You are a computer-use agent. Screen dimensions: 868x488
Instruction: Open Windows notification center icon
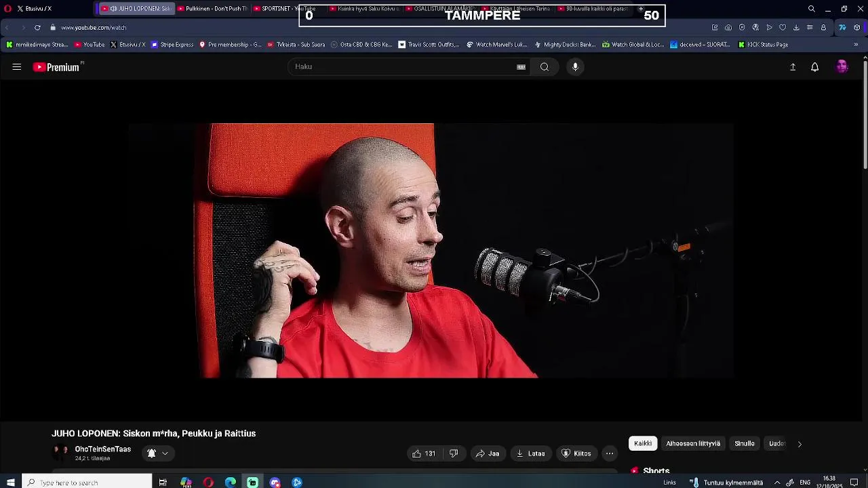tap(854, 483)
